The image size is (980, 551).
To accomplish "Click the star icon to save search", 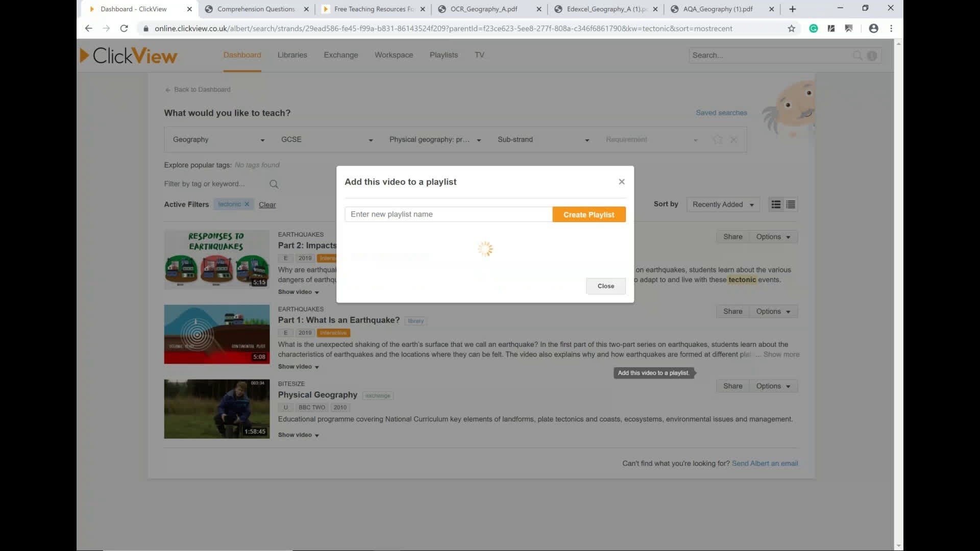I will (718, 139).
